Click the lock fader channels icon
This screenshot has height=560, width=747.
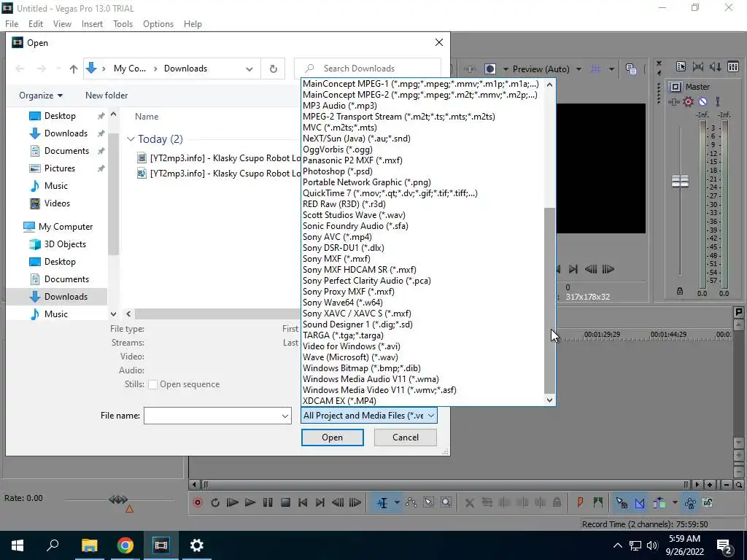click(680, 291)
